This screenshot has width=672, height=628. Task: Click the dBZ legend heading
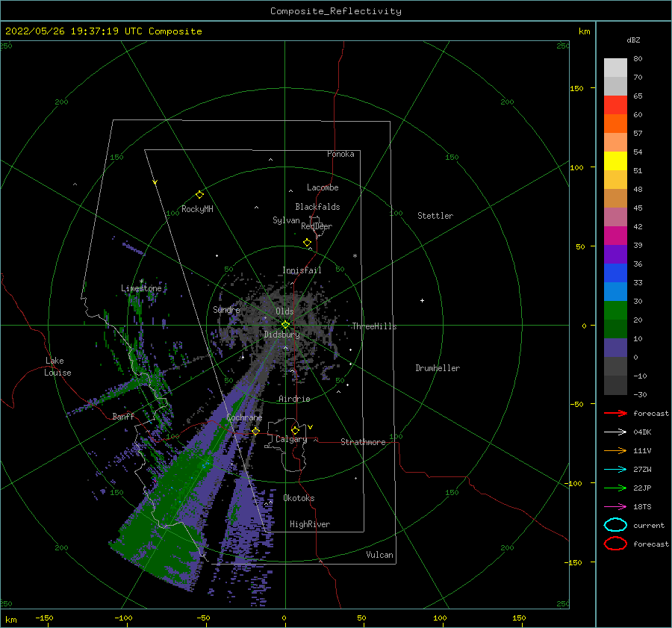633,40
